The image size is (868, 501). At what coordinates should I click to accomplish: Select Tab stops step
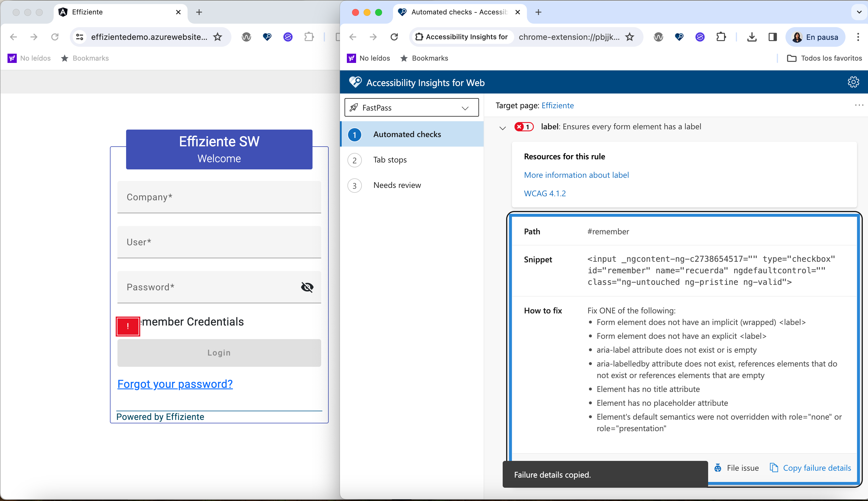point(412,160)
